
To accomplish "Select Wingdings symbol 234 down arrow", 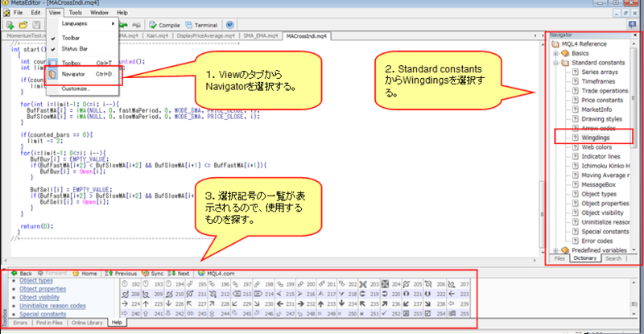I will pyautogui.click(x=347, y=304).
